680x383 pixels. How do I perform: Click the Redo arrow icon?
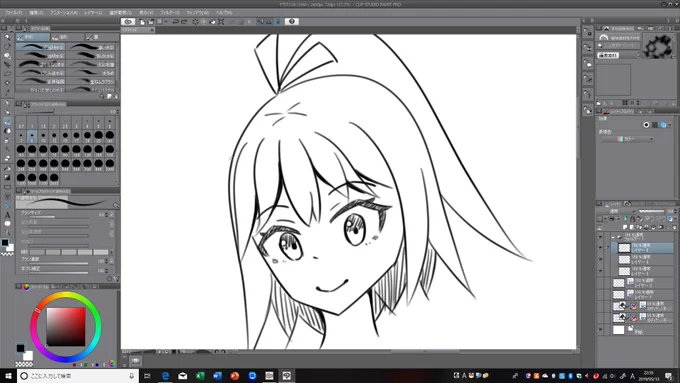[x=184, y=22]
